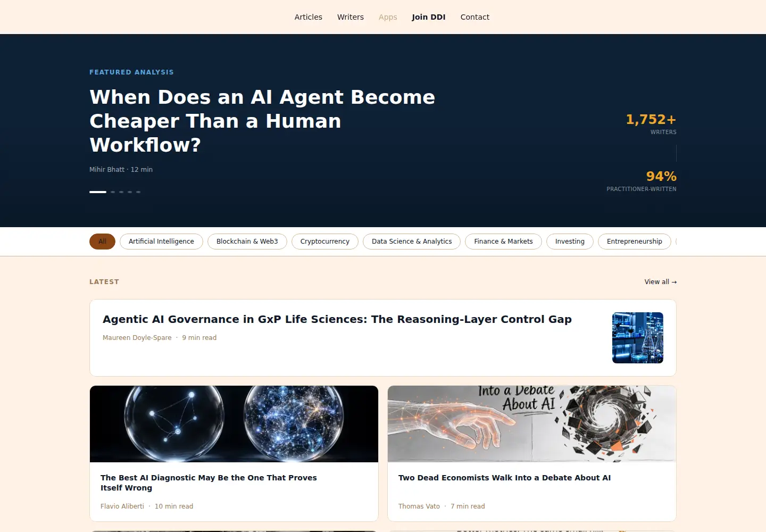Select the All category filter
This screenshot has height=532, width=766.
pos(102,242)
